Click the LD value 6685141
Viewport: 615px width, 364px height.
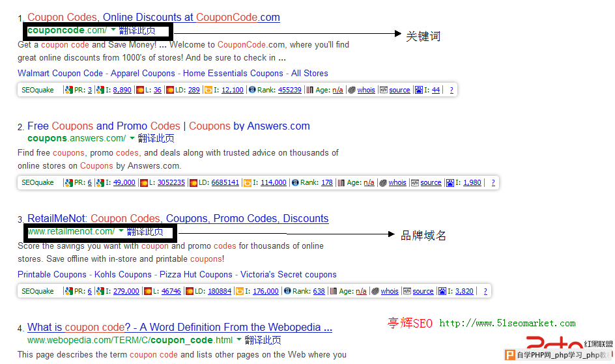[225, 182]
